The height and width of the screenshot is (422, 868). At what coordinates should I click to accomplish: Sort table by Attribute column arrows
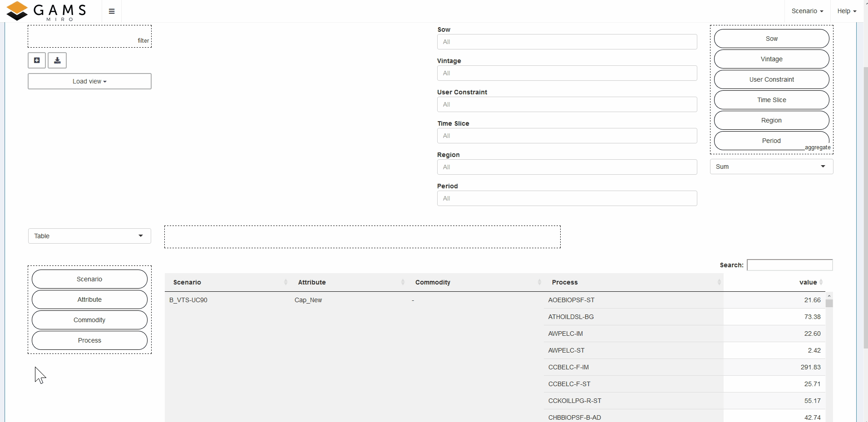(403, 282)
